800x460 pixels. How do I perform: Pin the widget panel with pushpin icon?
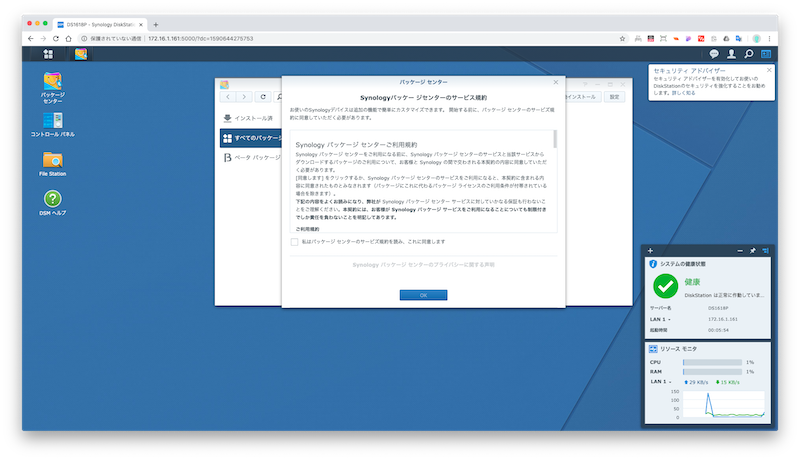tap(753, 250)
